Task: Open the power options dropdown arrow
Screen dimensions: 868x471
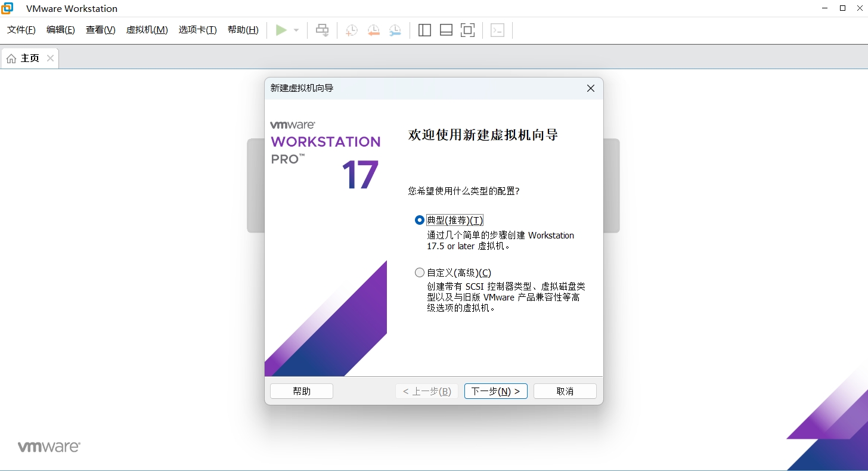Action: coord(296,30)
